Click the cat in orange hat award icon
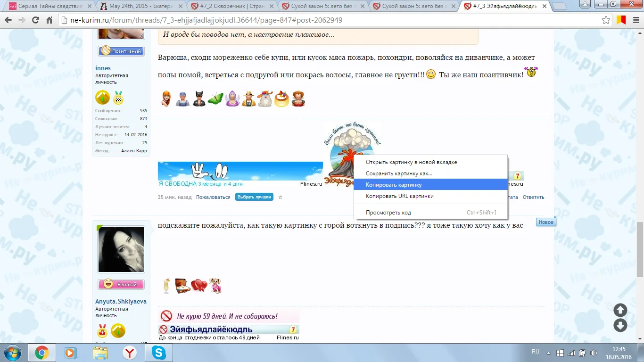The width and height of the screenshot is (644, 362). pyautogui.click(x=265, y=99)
